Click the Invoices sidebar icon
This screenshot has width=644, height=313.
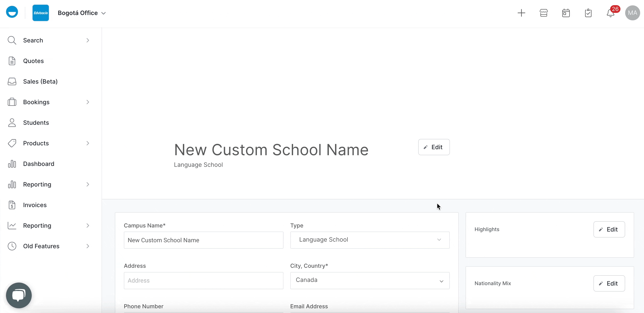[x=12, y=205]
